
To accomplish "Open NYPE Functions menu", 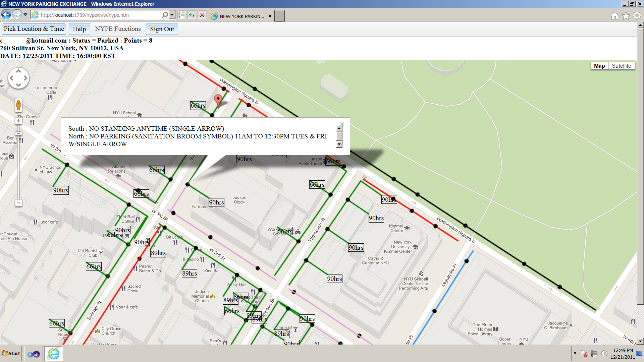I will tap(118, 29).
